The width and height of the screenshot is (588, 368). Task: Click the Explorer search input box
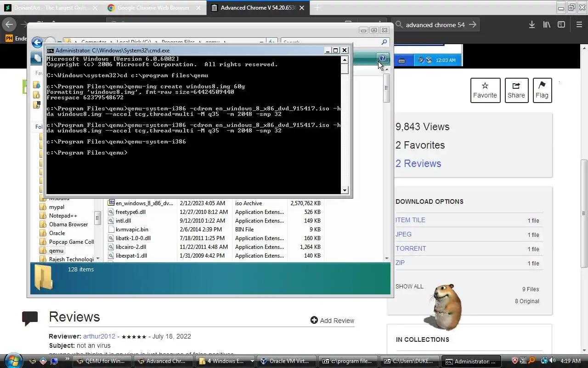tap(331, 42)
